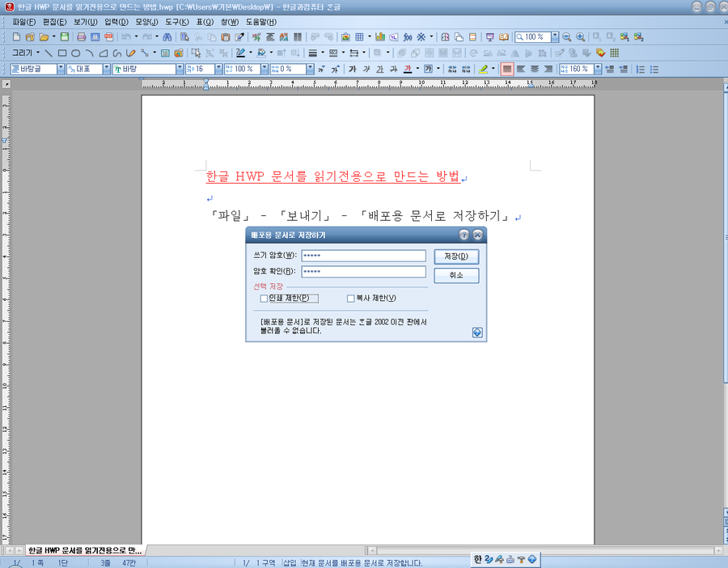This screenshot has height=568, width=728.
Task: Click the 저장(D) button in dialog
Action: tap(456, 256)
